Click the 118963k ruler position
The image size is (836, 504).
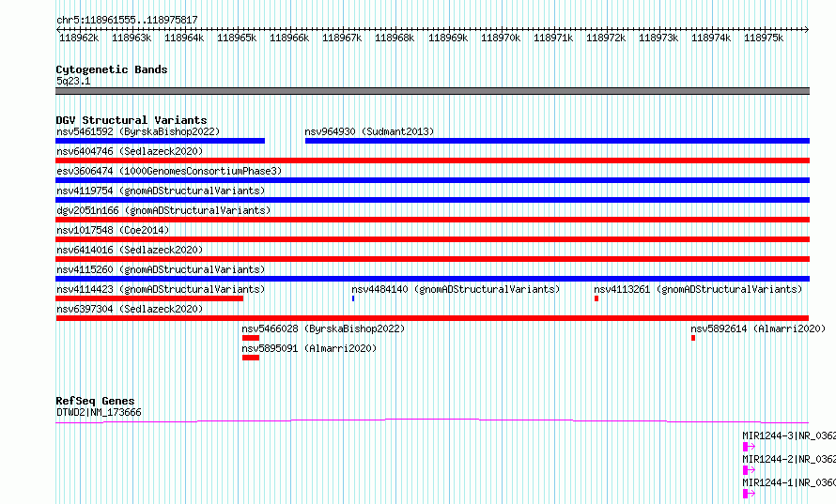132,38
